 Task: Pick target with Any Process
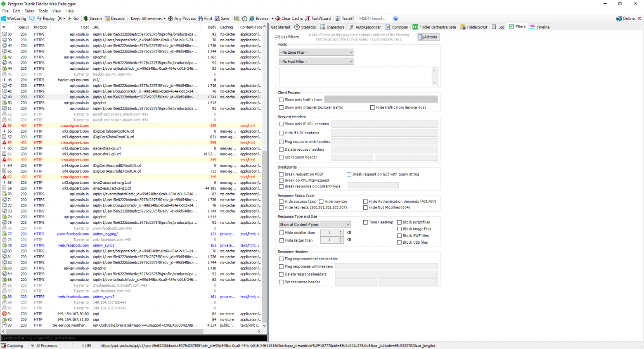[x=182, y=18]
